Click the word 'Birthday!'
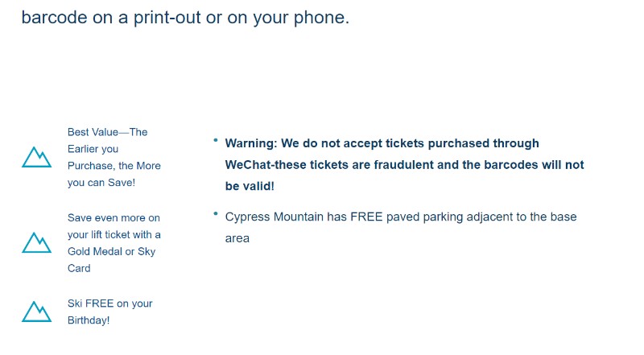Image resolution: width=644 pixels, height=355 pixels. pyautogui.click(x=89, y=320)
